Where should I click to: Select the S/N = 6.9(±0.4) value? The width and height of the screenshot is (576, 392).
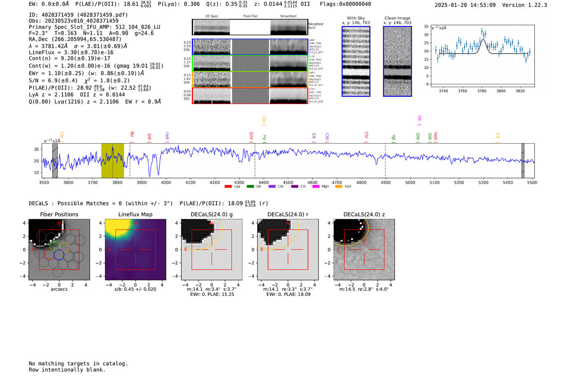tap(53, 81)
